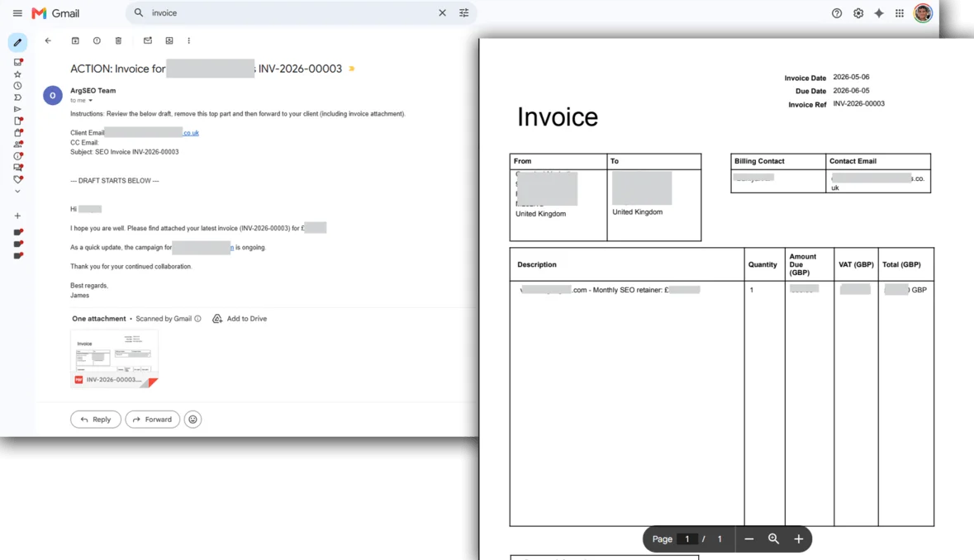Click the 'Subject: SEO Invoice INV-2026-00003' line
974x560 pixels.
(124, 152)
